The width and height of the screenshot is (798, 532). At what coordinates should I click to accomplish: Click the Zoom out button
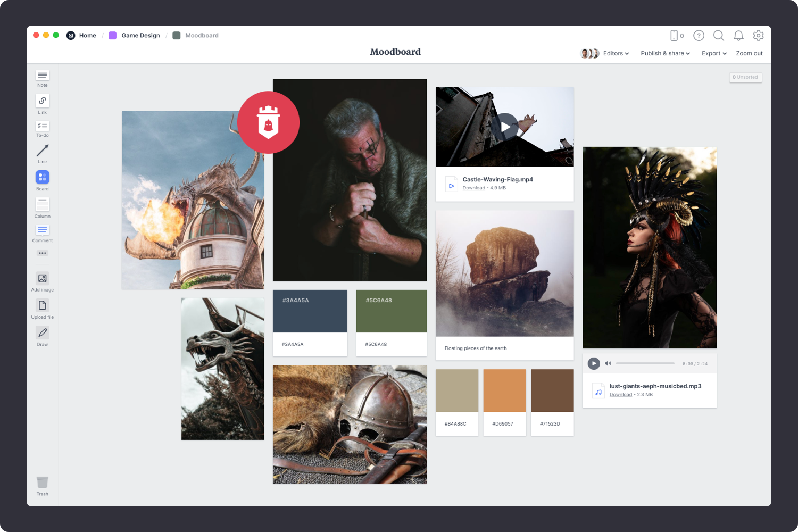click(x=749, y=53)
